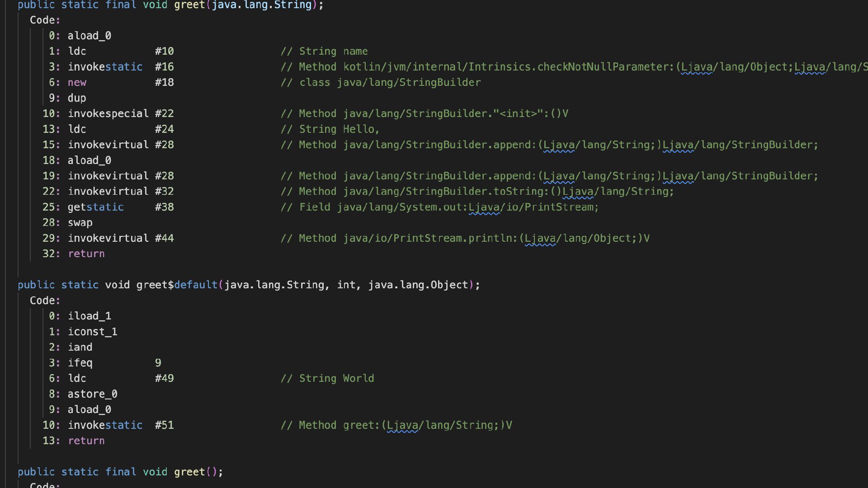Click underlined Ljava in greet method comment
Image resolution: width=868 pixels, height=488 pixels.
403,426
